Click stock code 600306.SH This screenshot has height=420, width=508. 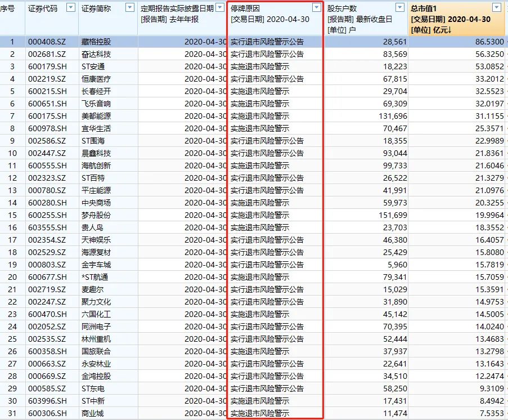coord(47,413)
